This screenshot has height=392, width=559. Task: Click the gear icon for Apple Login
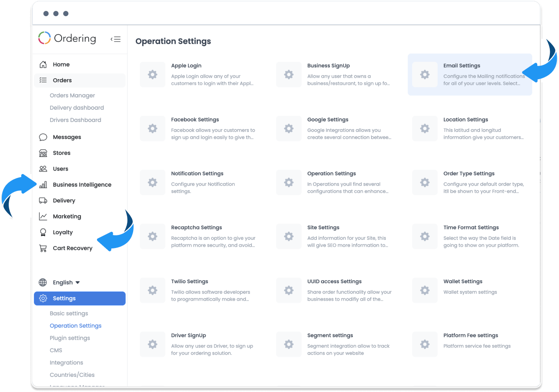click(x=152, y=74)
